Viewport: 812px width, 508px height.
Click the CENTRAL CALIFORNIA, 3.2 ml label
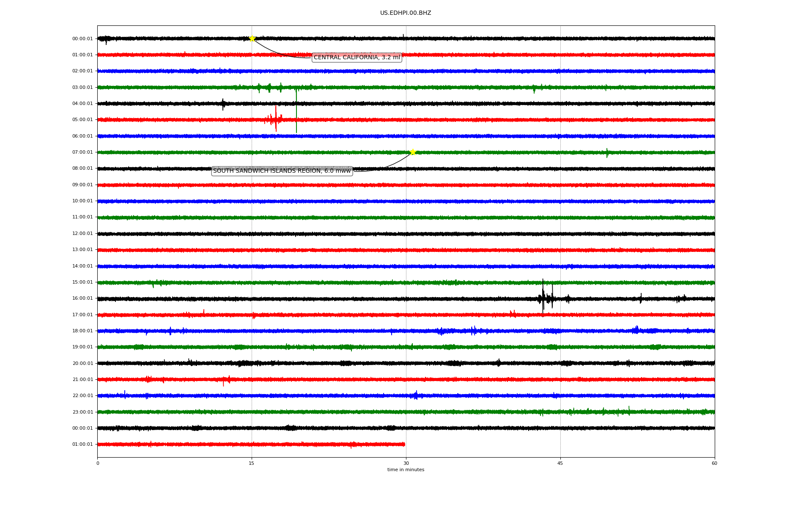click(x=357, y=58)
